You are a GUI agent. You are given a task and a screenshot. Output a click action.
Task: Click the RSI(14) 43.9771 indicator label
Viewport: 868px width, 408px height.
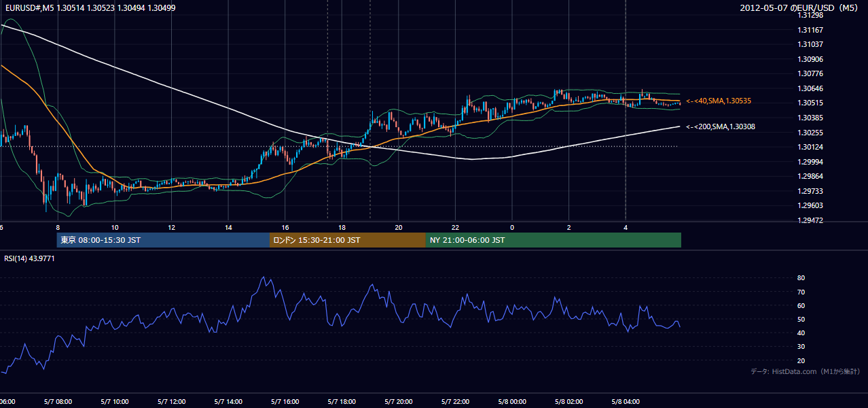click(x=29, y=258)
